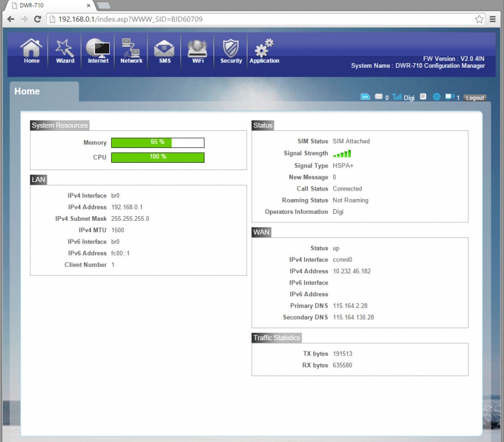504x442 pixels.
Task: Select the DWR-710 browser tab
Action: (48, 6)
